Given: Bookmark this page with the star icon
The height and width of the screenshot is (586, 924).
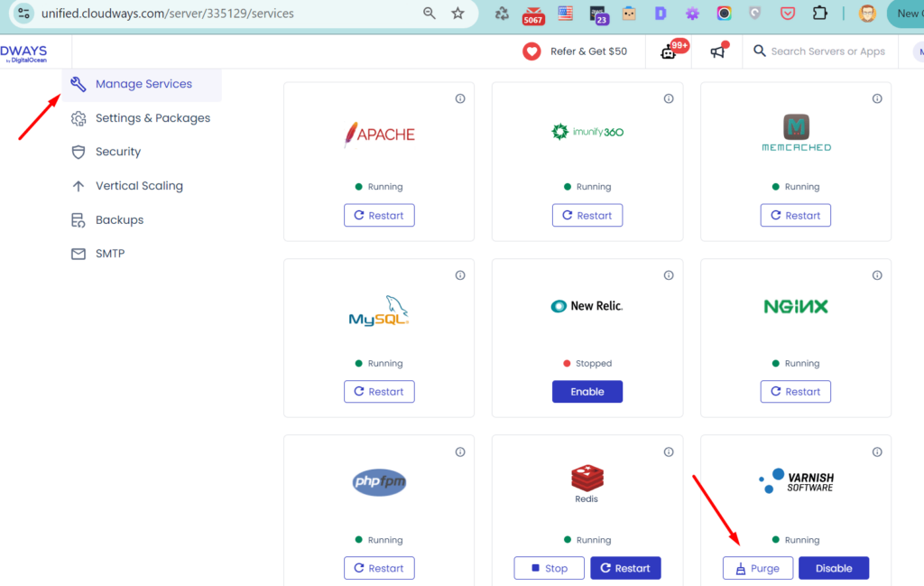Looking at the screenshot, I should 457,14.
